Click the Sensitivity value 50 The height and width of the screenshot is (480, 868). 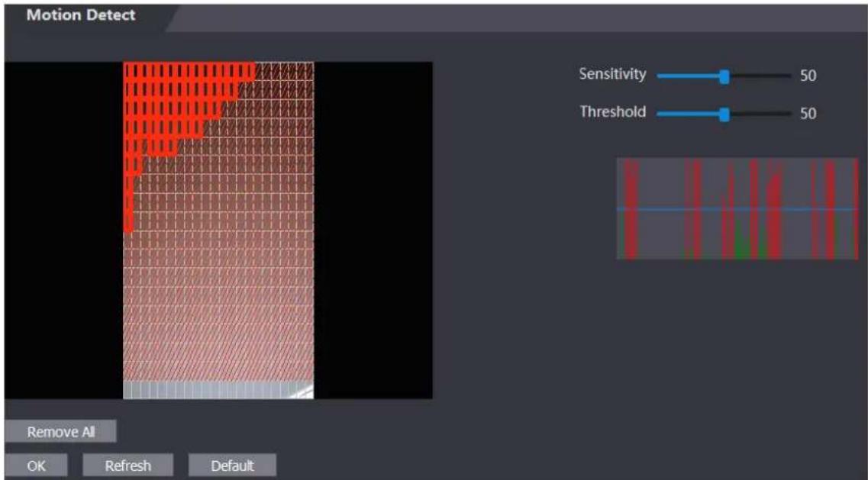pyautogui.click(x=808, y=76)
